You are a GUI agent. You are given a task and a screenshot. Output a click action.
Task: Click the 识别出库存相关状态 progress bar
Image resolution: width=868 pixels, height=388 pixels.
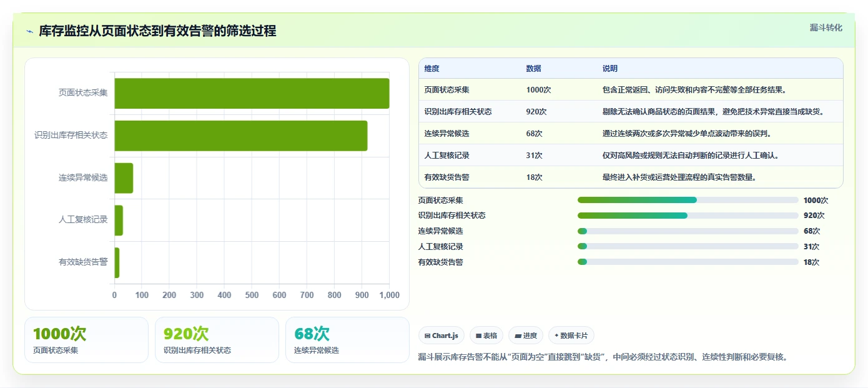[688, 216]
